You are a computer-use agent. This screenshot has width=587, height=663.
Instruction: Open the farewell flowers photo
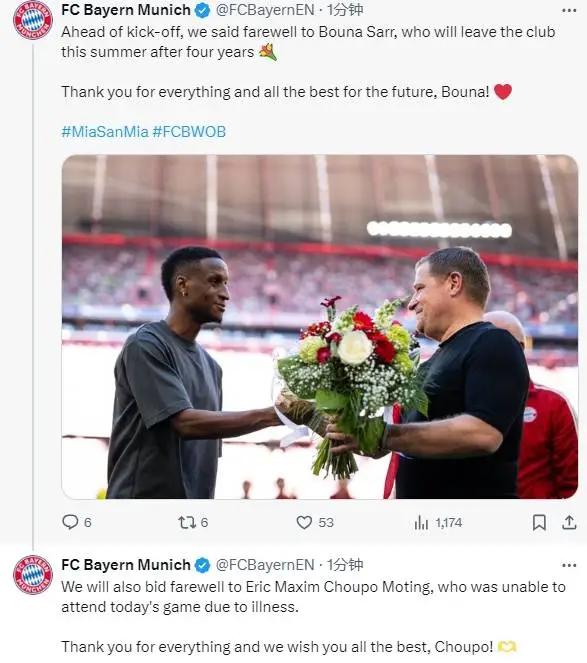tap(320, 327)
